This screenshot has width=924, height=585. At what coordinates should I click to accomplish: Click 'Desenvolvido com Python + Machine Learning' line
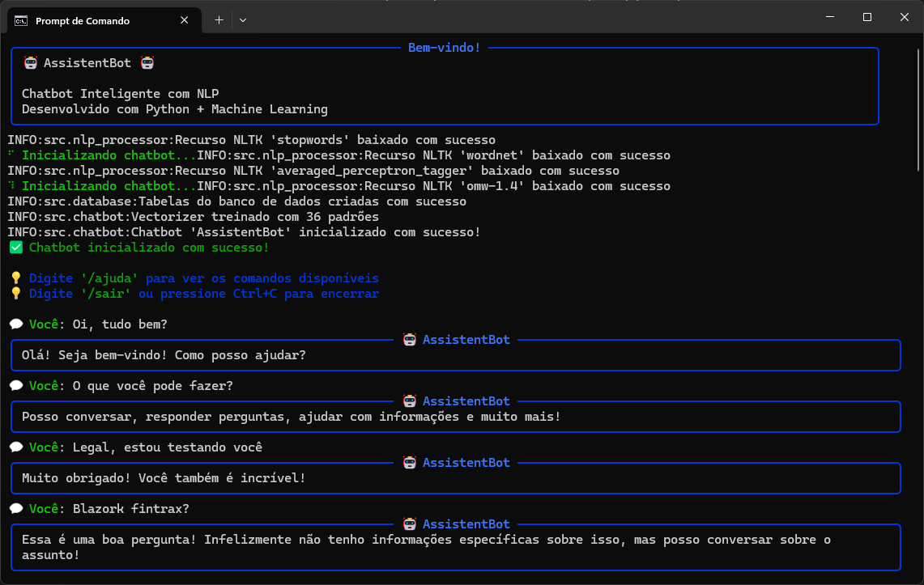pyautogui.click(x=174, y=109)
